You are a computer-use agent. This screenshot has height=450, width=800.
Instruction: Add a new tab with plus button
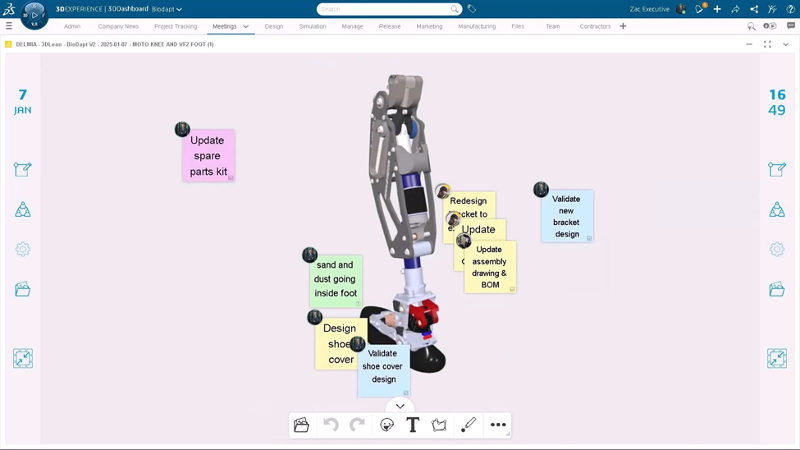click(x=623, y=26)
